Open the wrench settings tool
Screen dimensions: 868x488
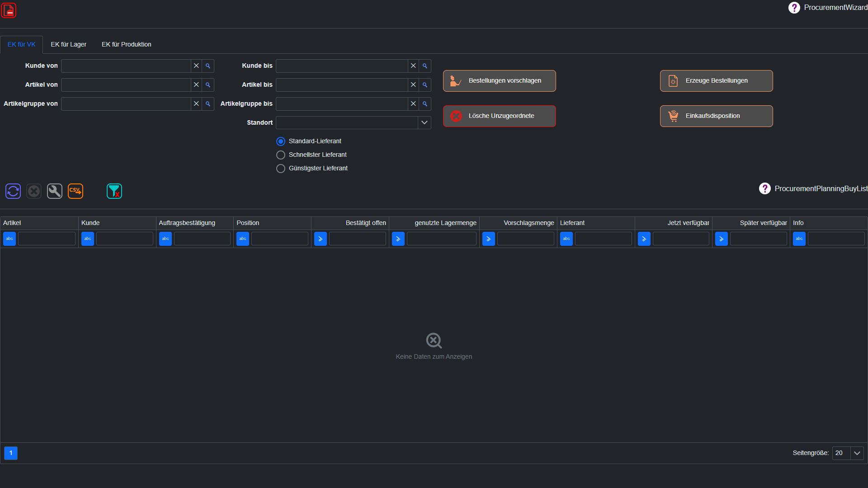pos(55,191)
